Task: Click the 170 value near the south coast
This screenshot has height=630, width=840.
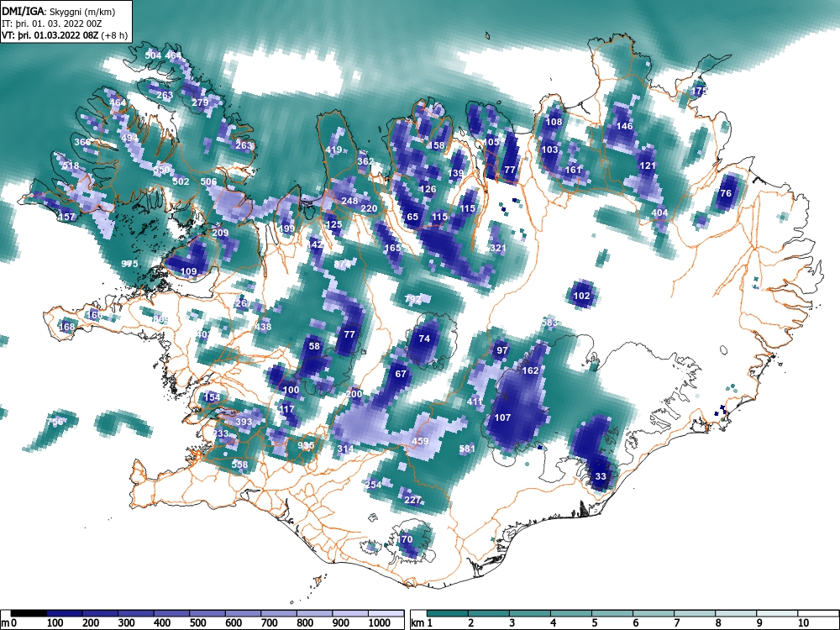Action: tap(405, 539)
